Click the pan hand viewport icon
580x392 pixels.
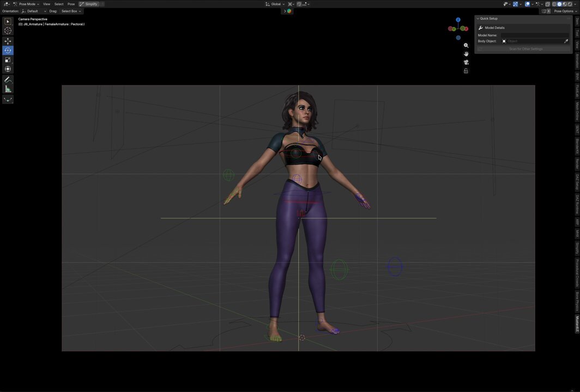(466, 54)
